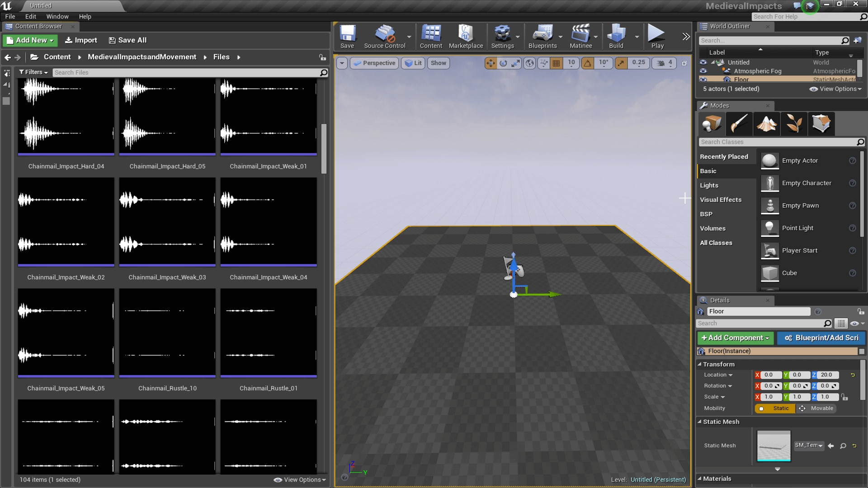Click camera speed icon in viewport
The height and width of the screenshot is (488, 868).
pyautogui.click(x=660, y=63)
